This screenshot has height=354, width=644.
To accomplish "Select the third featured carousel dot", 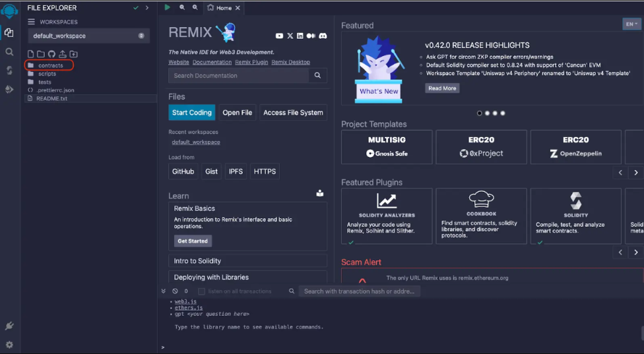I will click(495, 113).
